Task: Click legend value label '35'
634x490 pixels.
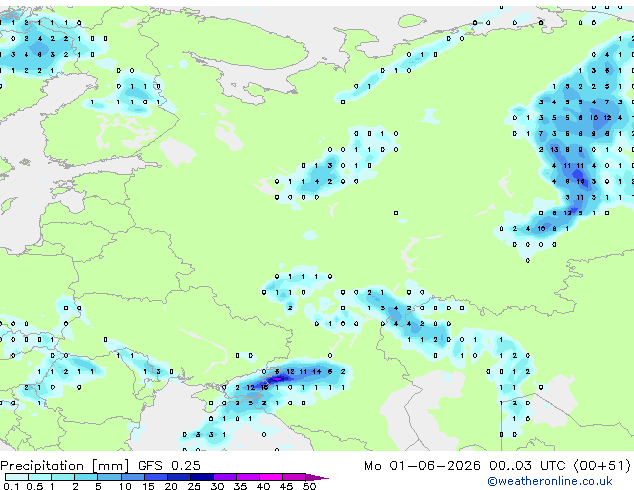Action: tap(240, 486)
